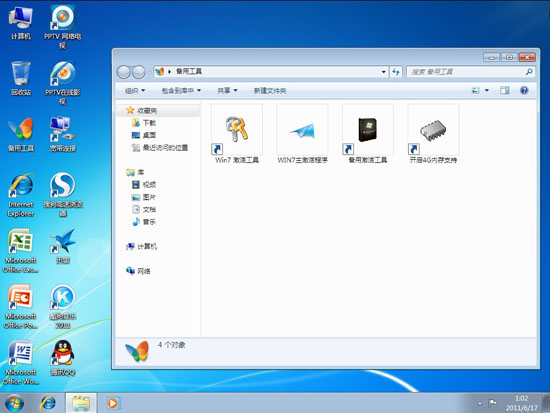The height and width of the screenshot is (413, 550).
Task: Select 网络 network in navigation pane
Action: point(139,271)
